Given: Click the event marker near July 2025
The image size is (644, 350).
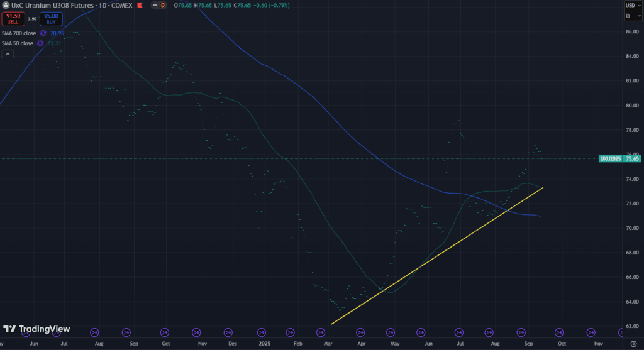Looking at the screenshot, I should pyautogui.click(x=461, y=332).
